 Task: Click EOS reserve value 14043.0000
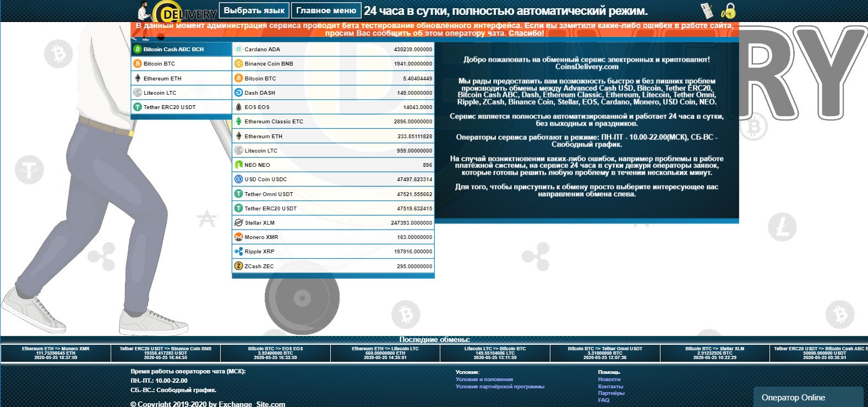point(418,107)
